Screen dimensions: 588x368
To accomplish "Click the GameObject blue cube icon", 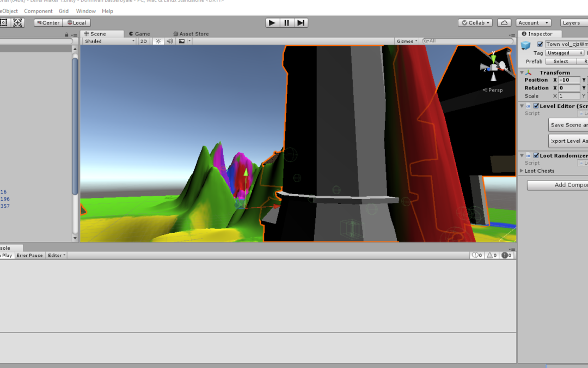I will (526, 45).
